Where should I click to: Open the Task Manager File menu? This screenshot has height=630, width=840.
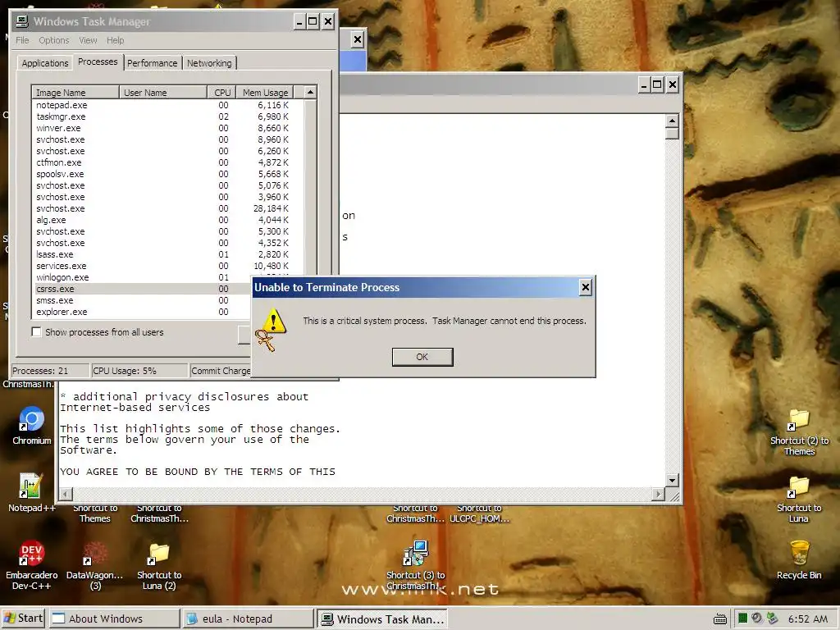22,40
